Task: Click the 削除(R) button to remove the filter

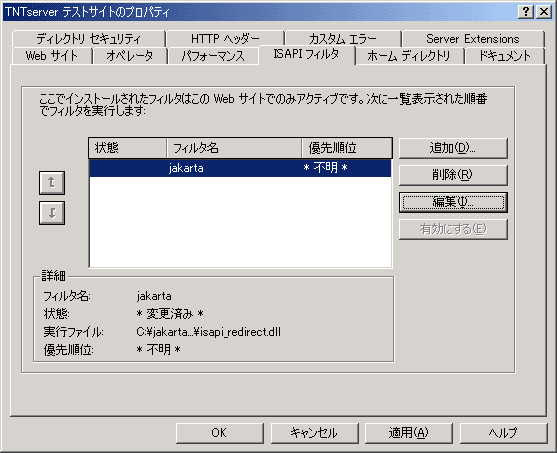Action: (453, 175)
